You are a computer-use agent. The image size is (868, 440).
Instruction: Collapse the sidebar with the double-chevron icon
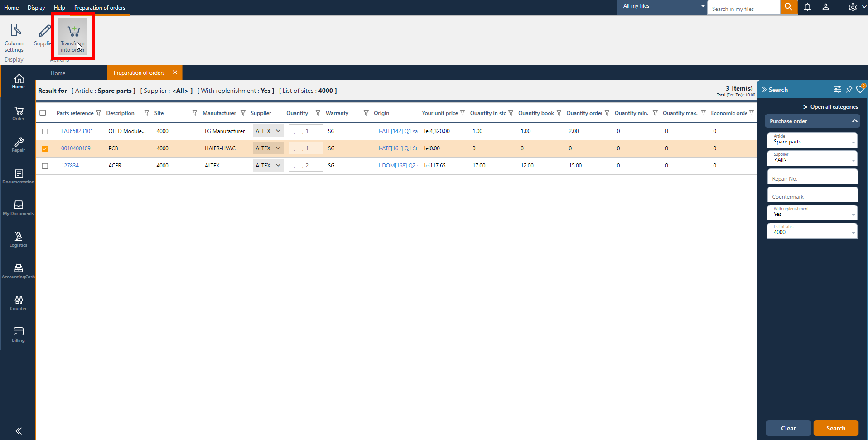[19, 431]
